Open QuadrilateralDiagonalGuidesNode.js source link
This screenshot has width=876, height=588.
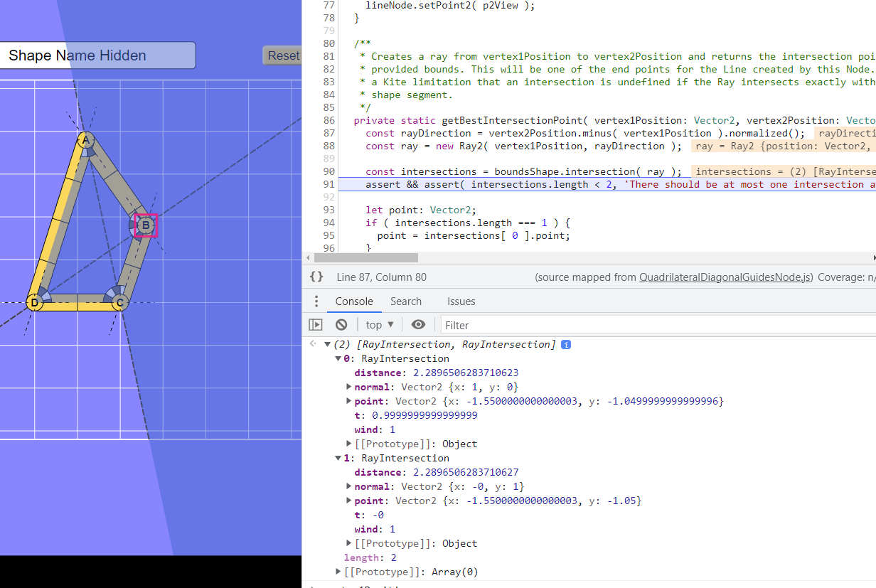[724, 277]
